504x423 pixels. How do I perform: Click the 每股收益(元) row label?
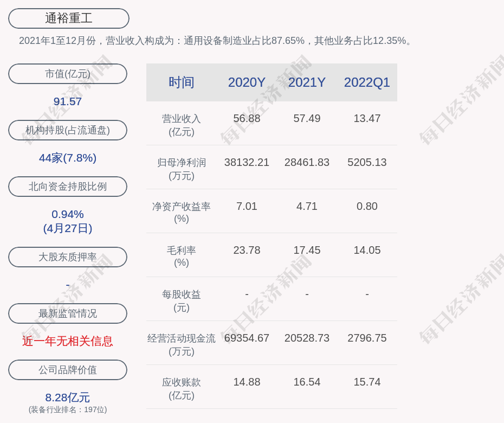click(182, 301)
